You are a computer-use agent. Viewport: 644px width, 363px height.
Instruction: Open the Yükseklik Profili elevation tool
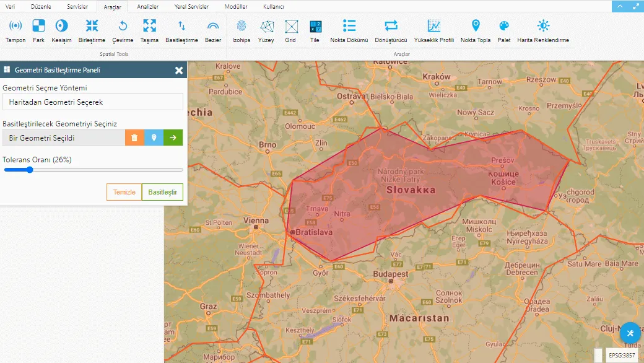(433, 31)
